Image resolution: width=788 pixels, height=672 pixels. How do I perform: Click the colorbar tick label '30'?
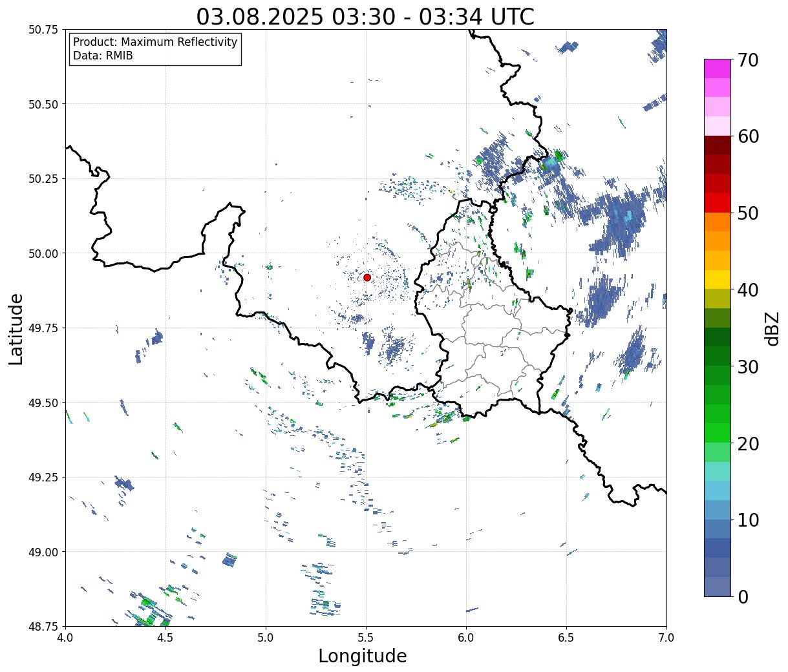pyautogui.click(x=748, y=367)
